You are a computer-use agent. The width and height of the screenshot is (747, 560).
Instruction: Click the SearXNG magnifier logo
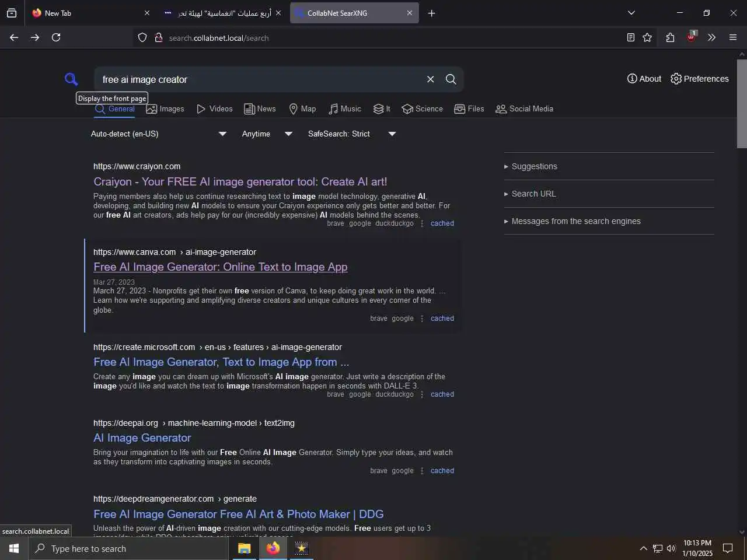(x=71, y=79)
